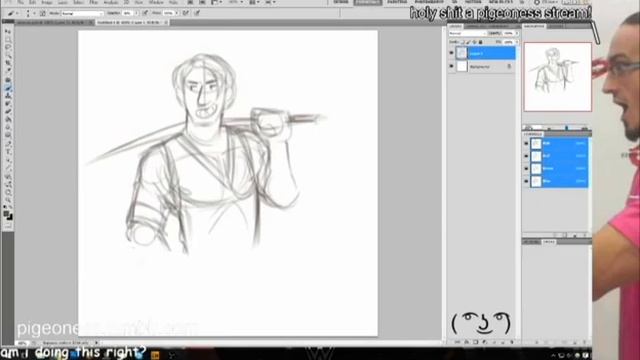This screenshot has height=360, width=640.
Task: Click brush Opacity value field
Action: [x=127, y=13]
